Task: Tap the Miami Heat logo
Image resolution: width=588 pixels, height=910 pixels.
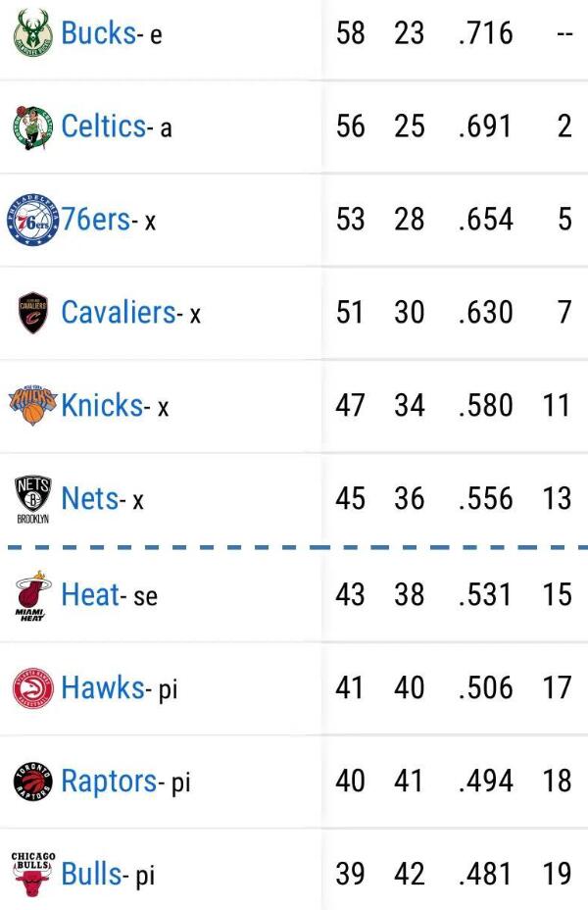Action: [x=32, y=594]
